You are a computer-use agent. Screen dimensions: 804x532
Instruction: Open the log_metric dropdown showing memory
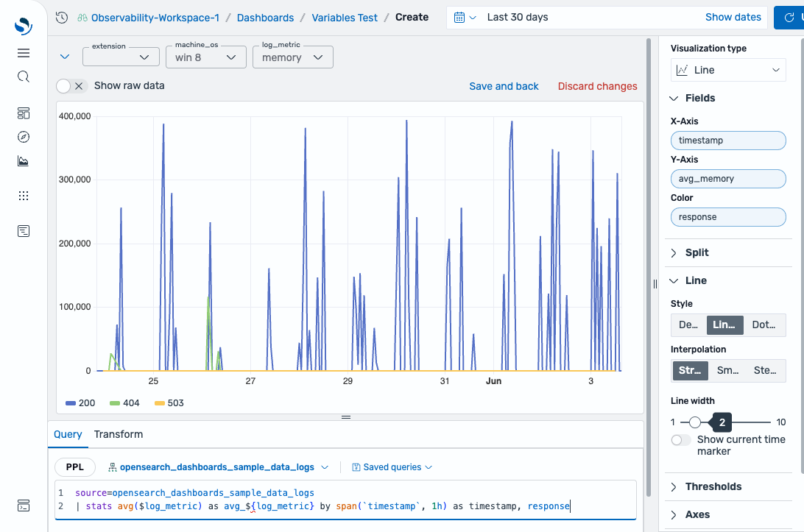tap(293, 57)
